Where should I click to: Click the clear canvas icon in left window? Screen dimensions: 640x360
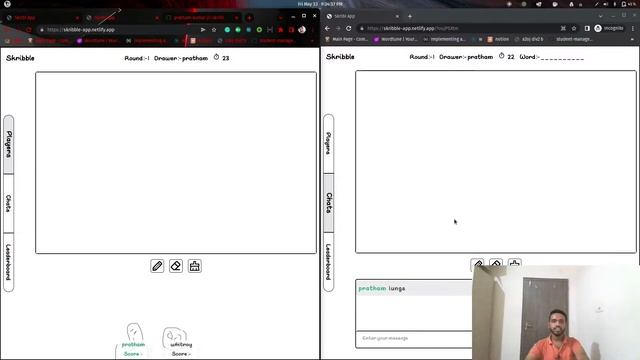[x=195, y=266]
